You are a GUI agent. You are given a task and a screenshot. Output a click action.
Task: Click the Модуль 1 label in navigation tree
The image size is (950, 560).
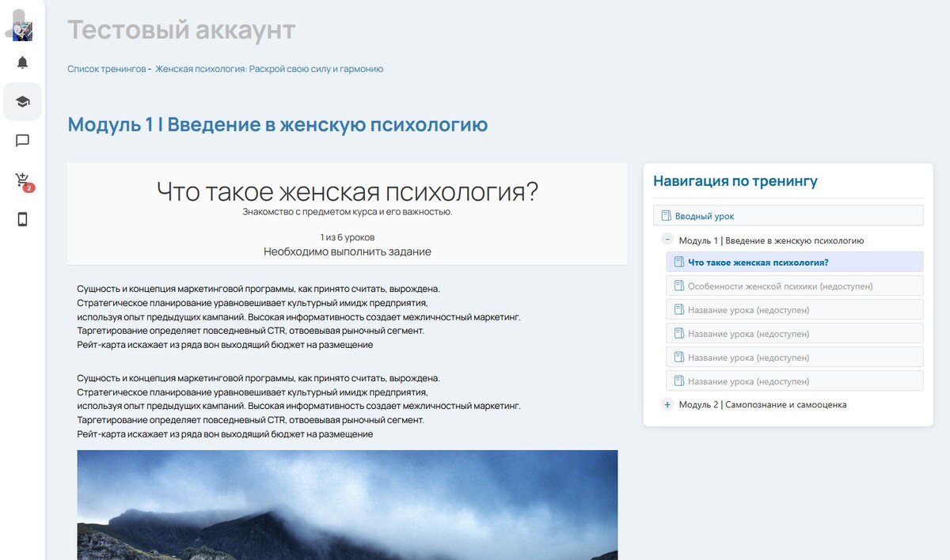pyautogui.click(x=770, y=240)
